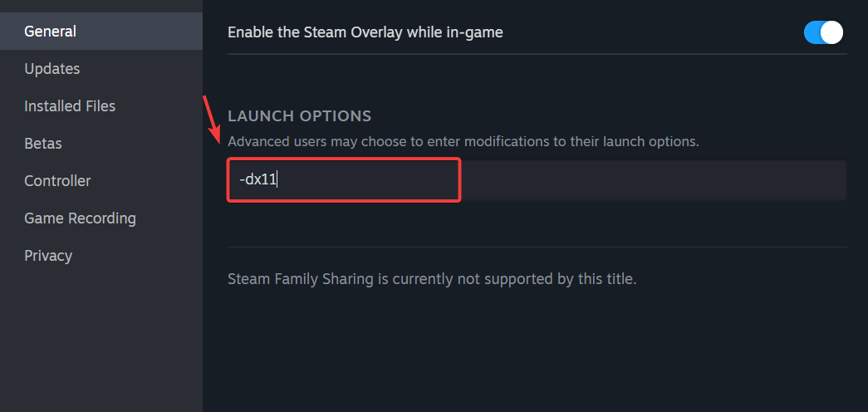Viewport: 868px width, 412px height.
Task: Click the "-dx11" text in launch options
Action: point(257,180)
